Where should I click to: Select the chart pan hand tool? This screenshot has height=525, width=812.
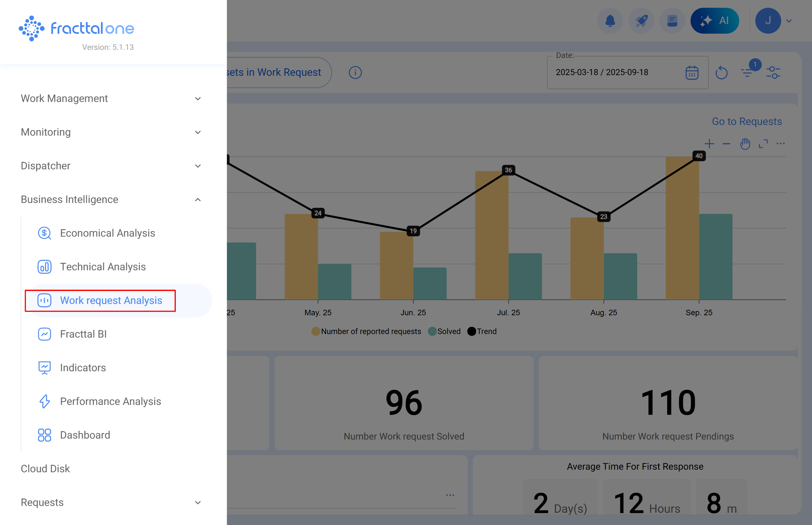745,144
